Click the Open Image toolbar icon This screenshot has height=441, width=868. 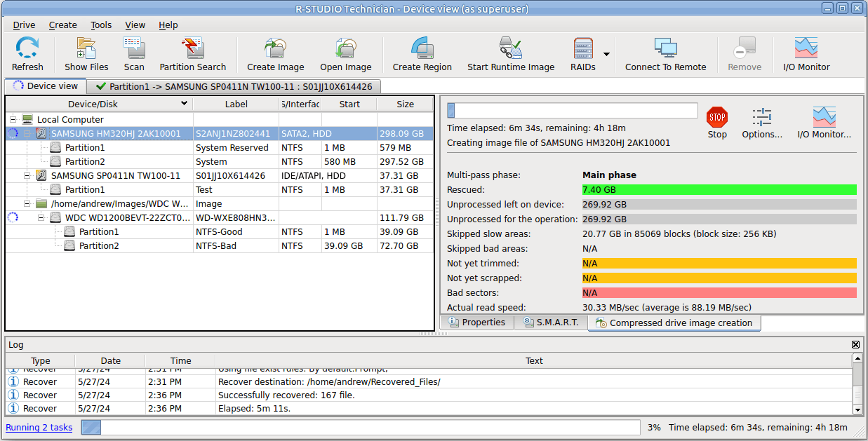click(345, 48)
